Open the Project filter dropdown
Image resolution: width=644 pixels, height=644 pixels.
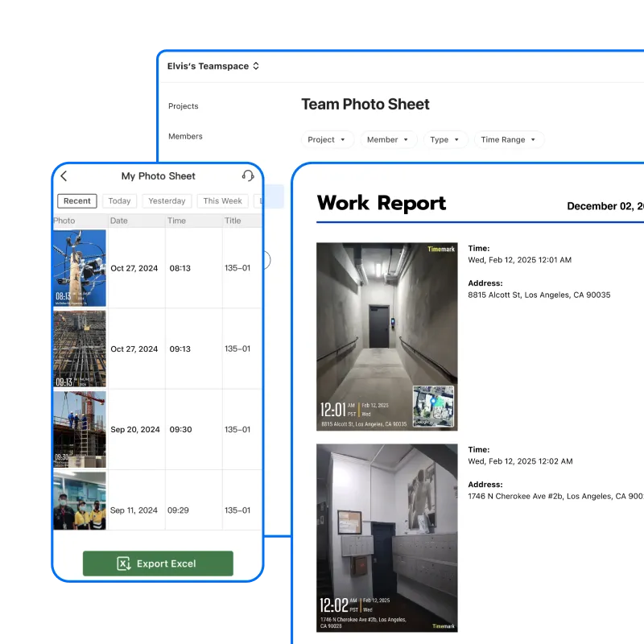coord(327,139)
